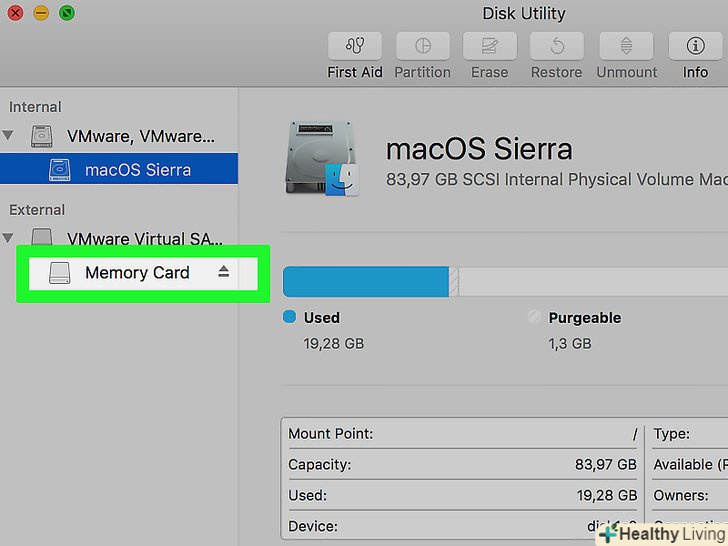This screenshot has height=546, width=728.
Task: Select the VMware Virtual SATA external disk
Action: [139, 238]
